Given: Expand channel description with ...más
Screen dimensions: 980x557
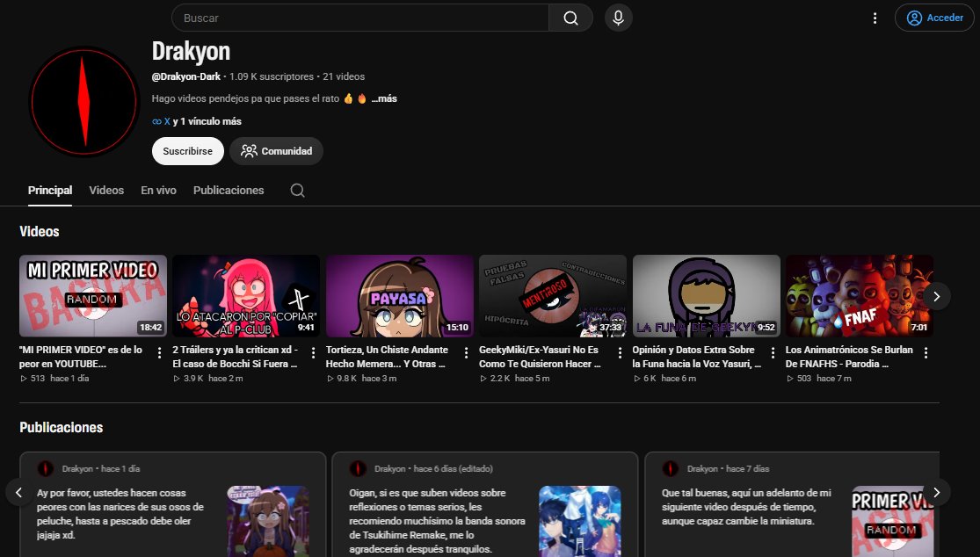Looking at the screenshot, I should coord(384,98).
